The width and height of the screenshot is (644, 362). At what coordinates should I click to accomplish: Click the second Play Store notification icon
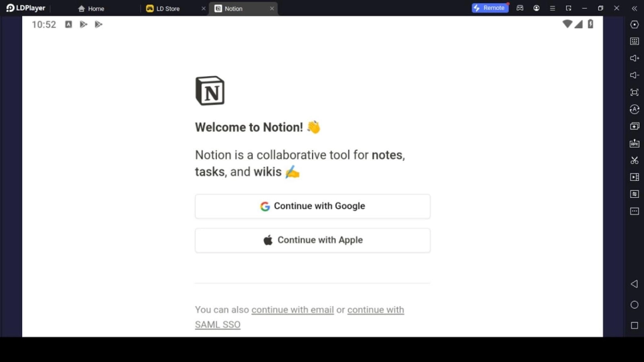click(x=99, y=25)
